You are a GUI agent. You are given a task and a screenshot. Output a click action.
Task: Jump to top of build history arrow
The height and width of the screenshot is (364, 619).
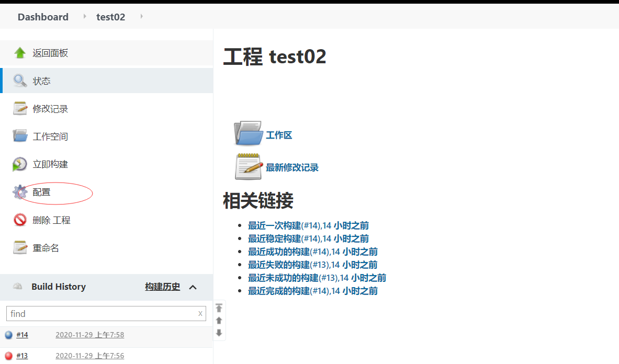click(219, 308)
